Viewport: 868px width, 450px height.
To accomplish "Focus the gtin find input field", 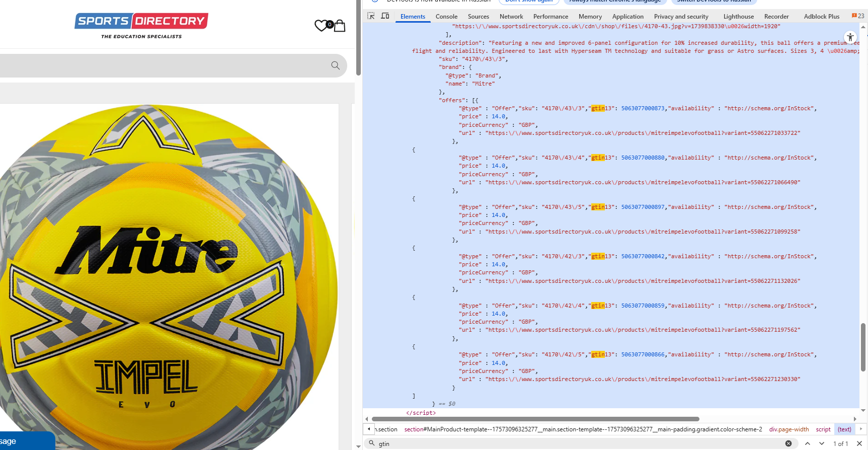I will (579, 443).
